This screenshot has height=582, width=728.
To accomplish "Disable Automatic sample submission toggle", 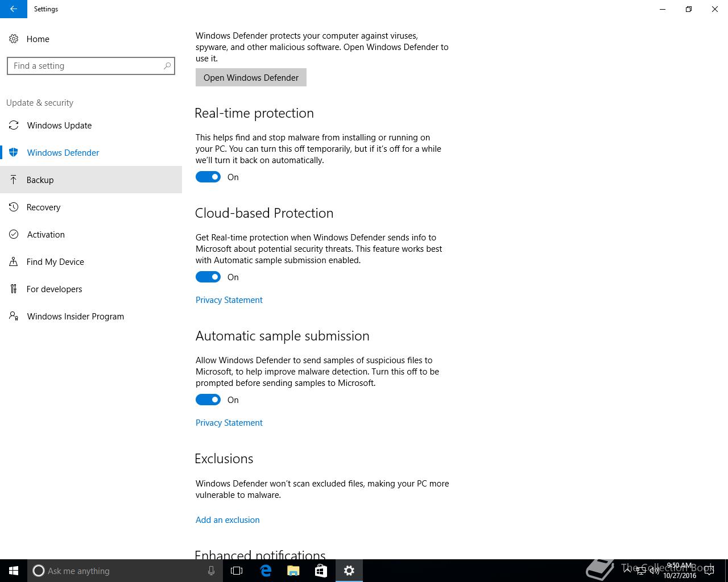I will coord(208,400).
